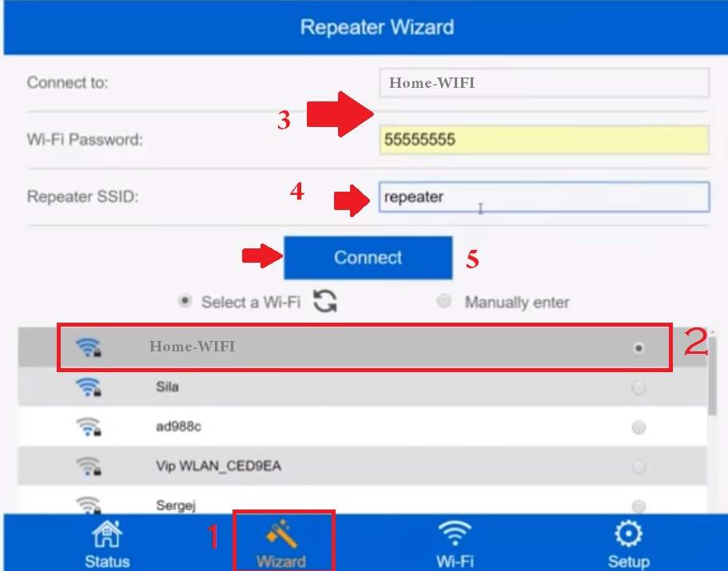Click the Repeater SSID text box

[x=543, y=197]
